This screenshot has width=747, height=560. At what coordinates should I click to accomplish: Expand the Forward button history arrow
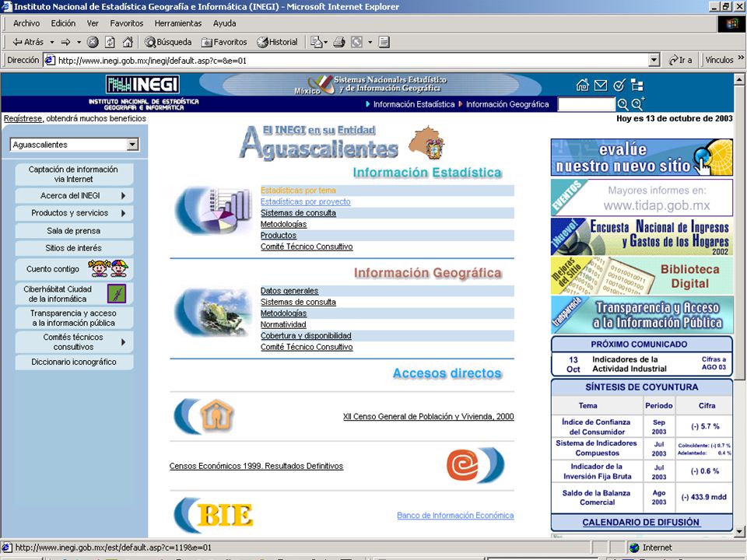coord(79,42)
